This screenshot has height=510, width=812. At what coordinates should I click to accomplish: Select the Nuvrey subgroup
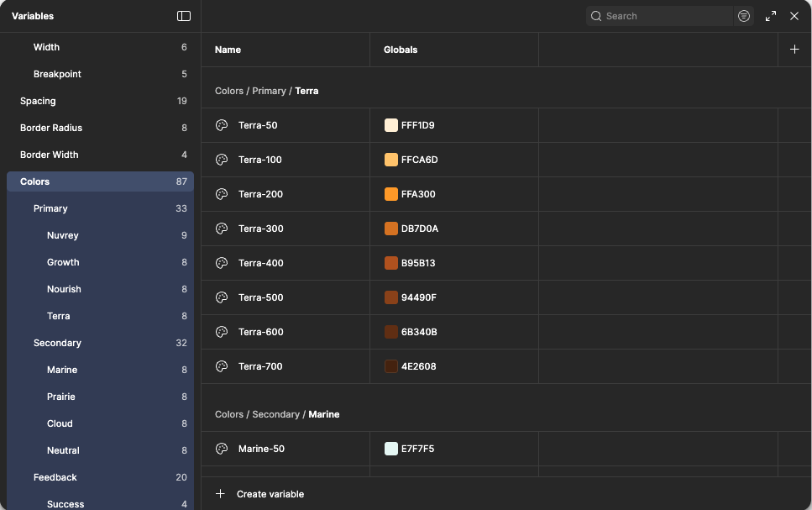pos(101,235)
